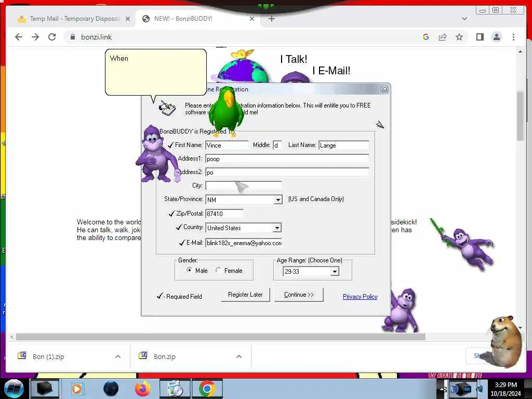Click the First Name field

click(x=227, y=145)
